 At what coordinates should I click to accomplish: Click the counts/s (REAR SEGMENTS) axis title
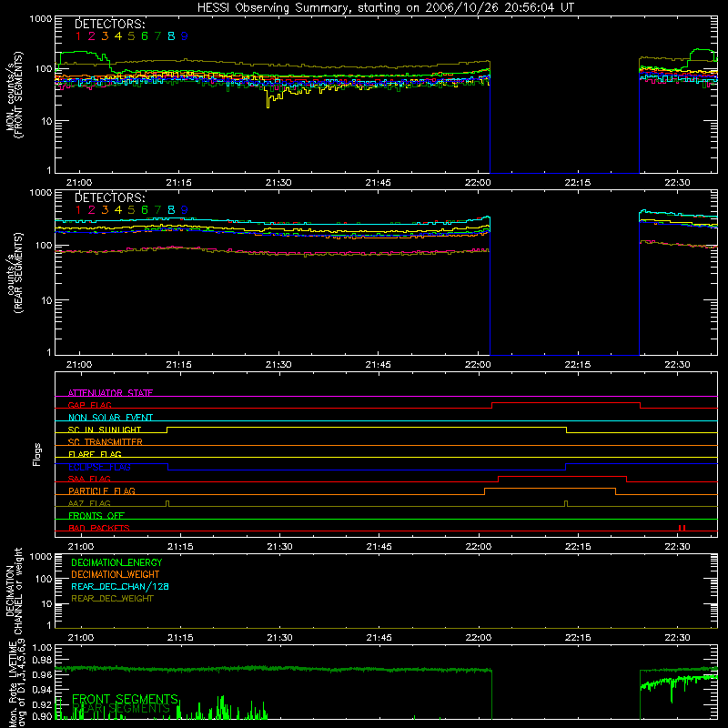pyautogui.click(x=15, y=273)
